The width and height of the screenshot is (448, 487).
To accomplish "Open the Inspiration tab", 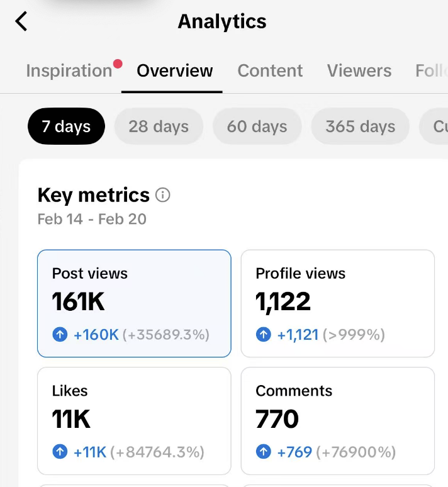I will click(69, 71).
